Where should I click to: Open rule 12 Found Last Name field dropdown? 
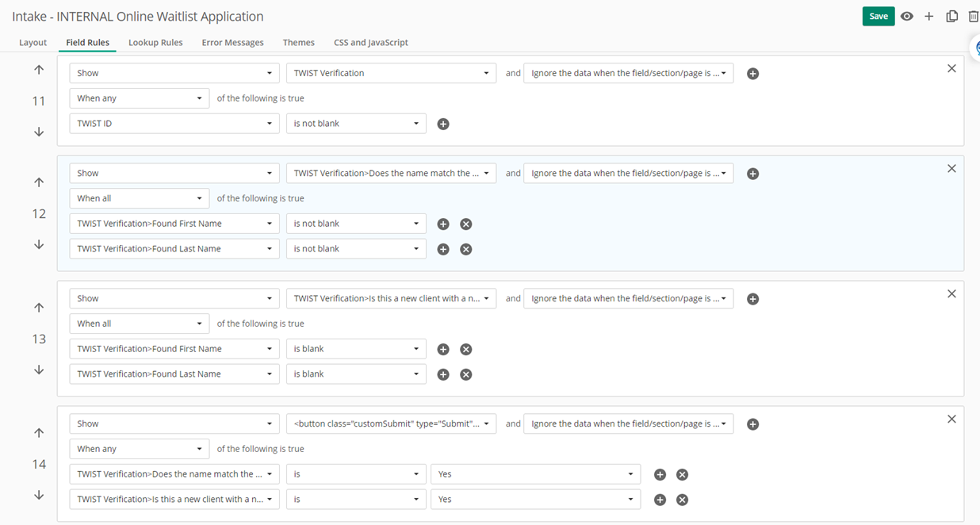pyautogui.click(x=174, y=249)
